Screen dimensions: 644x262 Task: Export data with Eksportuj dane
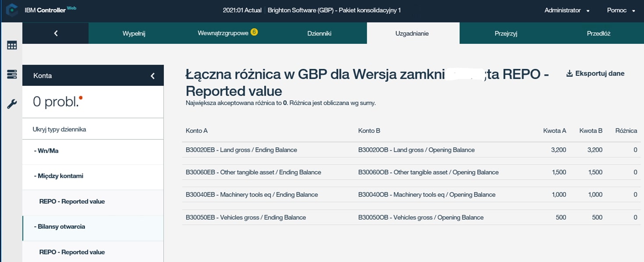coord(595,74)
